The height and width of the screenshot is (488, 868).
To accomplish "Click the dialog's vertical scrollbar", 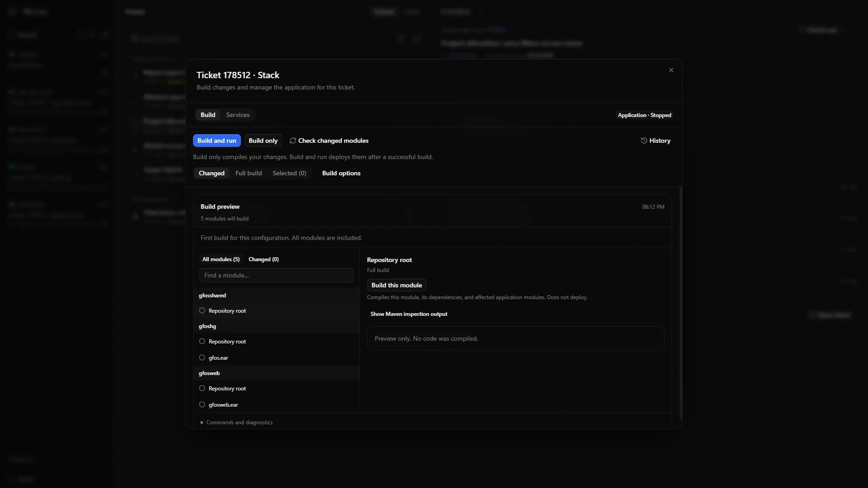I will 681,303.
